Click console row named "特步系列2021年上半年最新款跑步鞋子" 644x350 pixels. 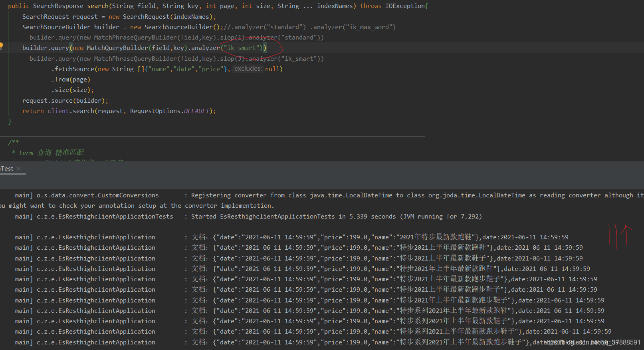pyautogui.click(x=317, y=342)
